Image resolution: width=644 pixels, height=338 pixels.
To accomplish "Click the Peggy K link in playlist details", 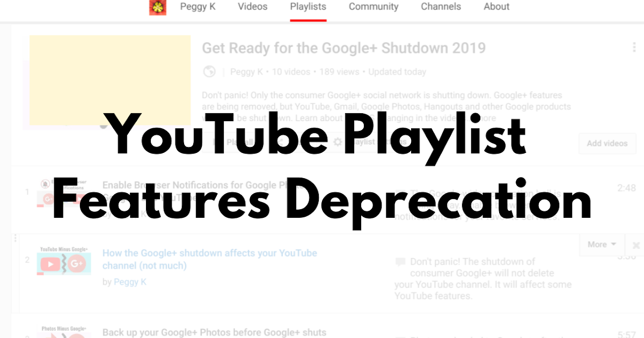I will [247, 72].
